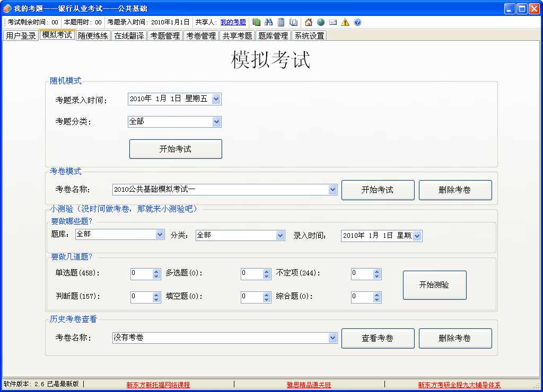
Task: Open help with the blue question mark icon
Action: [357, 22]
